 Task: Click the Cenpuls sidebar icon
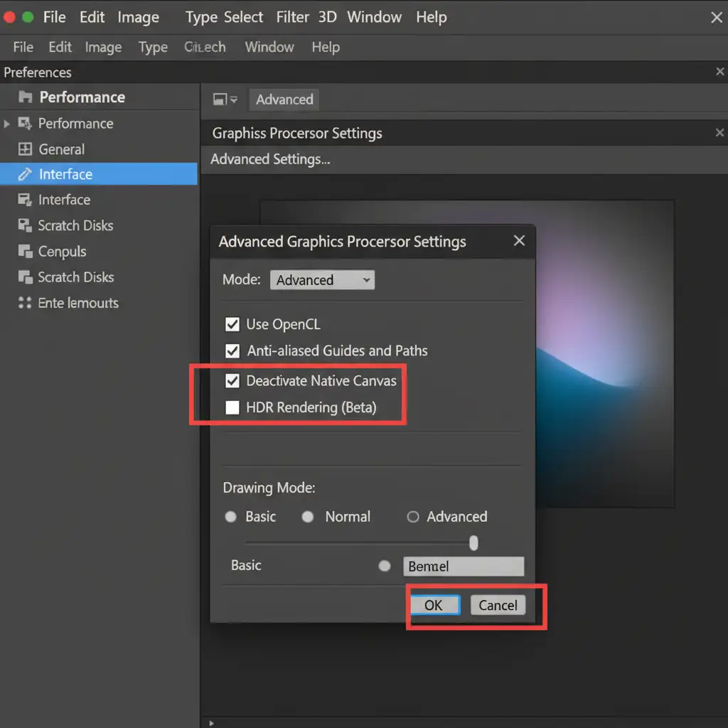(25, 252)
